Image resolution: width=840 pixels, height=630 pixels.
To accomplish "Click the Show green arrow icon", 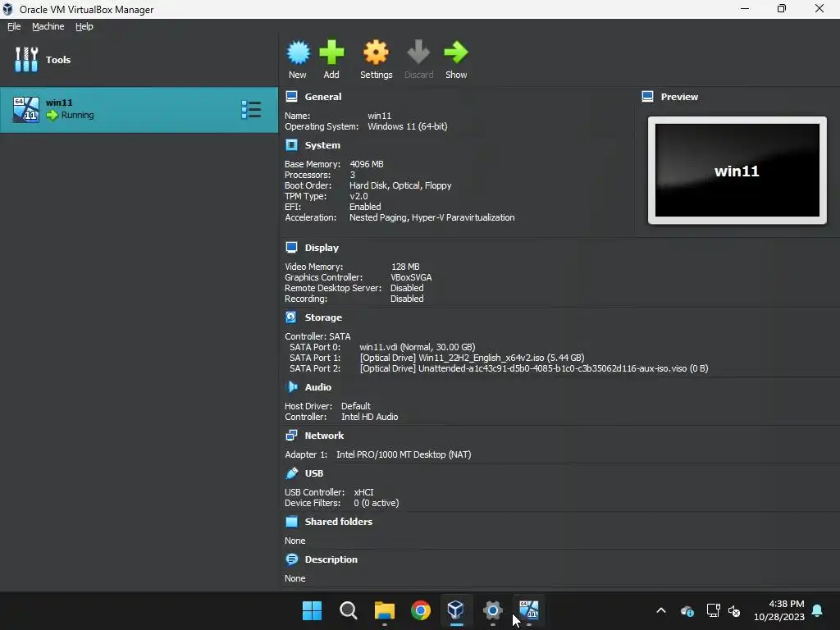I will pos(456,52).
